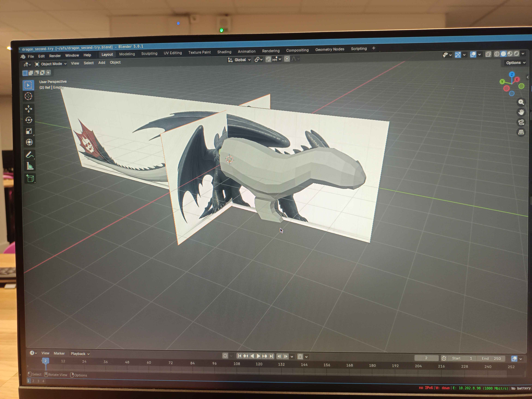Screen dimensions: 532x399
Task: Toggle show overlays button
Action: tap(473, 55)
